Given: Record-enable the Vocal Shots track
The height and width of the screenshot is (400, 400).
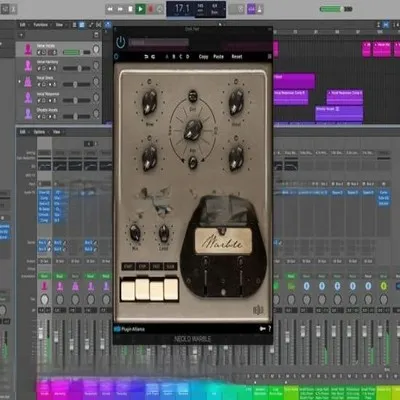Looking at the screenshot, I should [x=50, y=84].
